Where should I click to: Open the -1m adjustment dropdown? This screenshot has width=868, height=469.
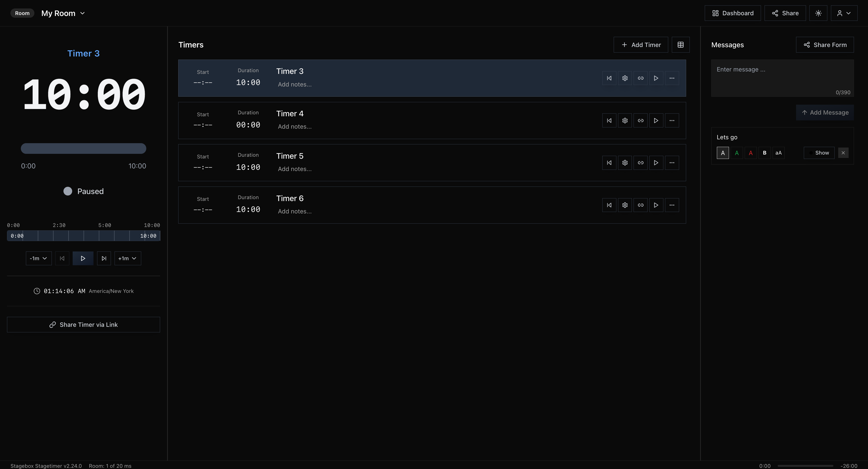point(39,258)
